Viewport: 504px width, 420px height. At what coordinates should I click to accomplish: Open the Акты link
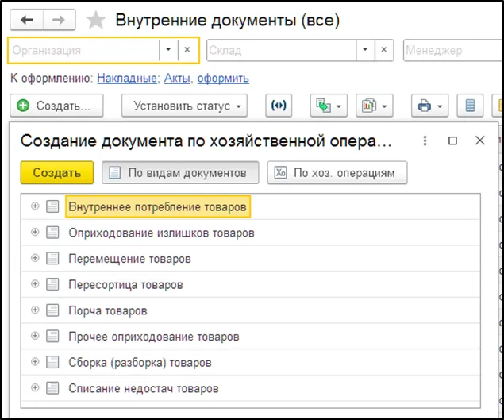tap(177, 78)
